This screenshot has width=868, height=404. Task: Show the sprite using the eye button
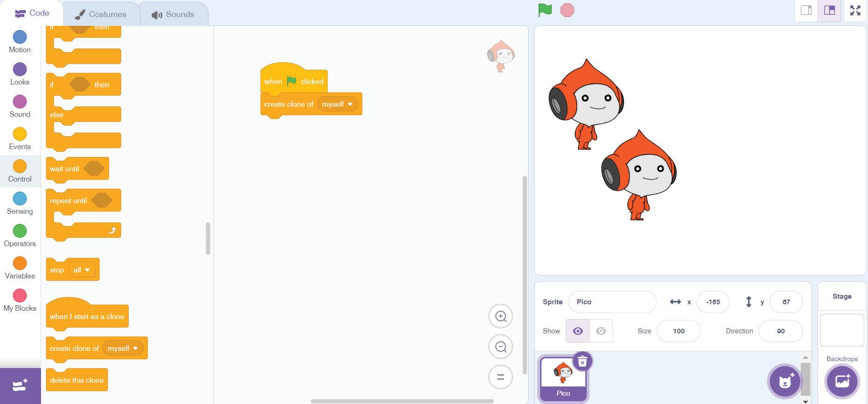point(578,331)
